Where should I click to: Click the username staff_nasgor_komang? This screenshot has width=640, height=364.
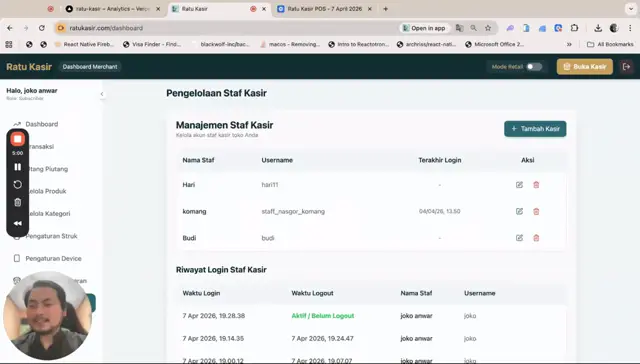(293, 211)
